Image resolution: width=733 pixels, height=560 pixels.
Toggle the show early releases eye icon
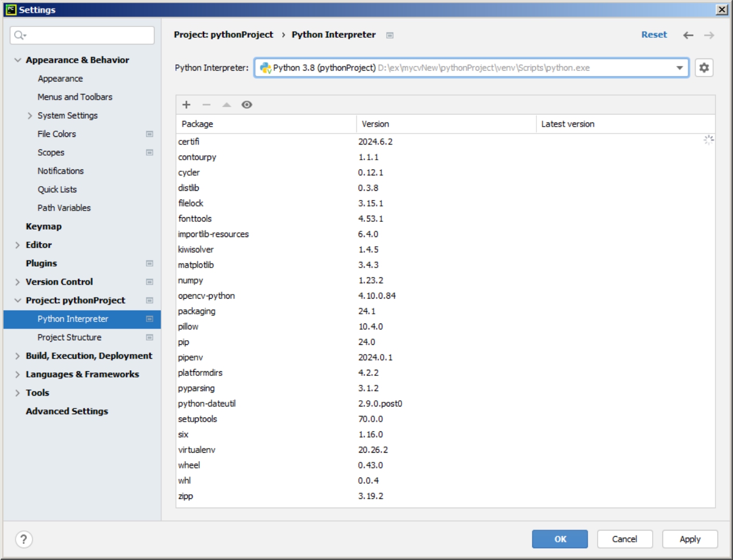[247, 105]
